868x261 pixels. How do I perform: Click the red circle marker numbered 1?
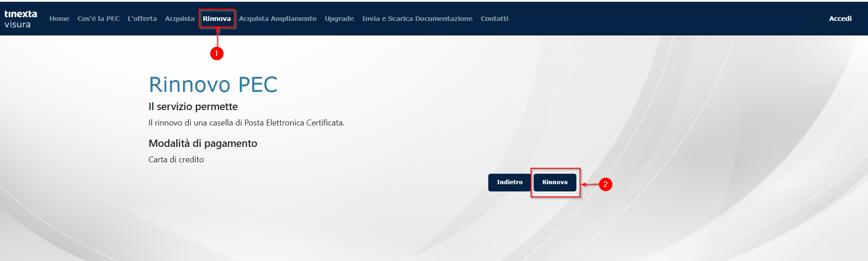tap(217, 54)
